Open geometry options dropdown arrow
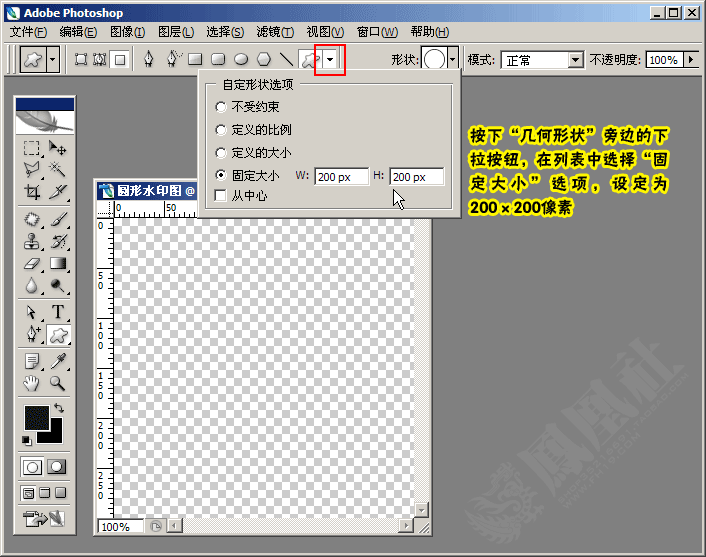706x557 pixels. tap(330, 59)
